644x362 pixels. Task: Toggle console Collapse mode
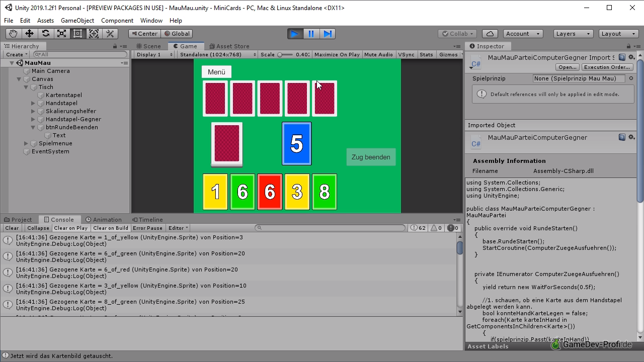38,228
